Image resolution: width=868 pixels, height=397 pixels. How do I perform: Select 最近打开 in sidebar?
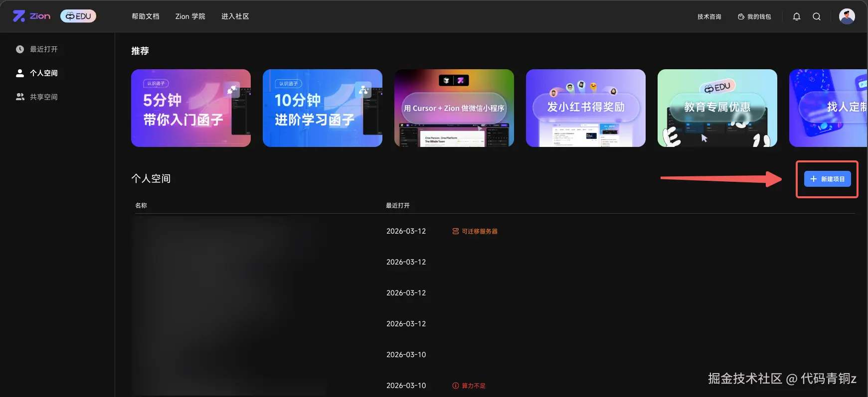pyautogui.click(x=37, y=49)
